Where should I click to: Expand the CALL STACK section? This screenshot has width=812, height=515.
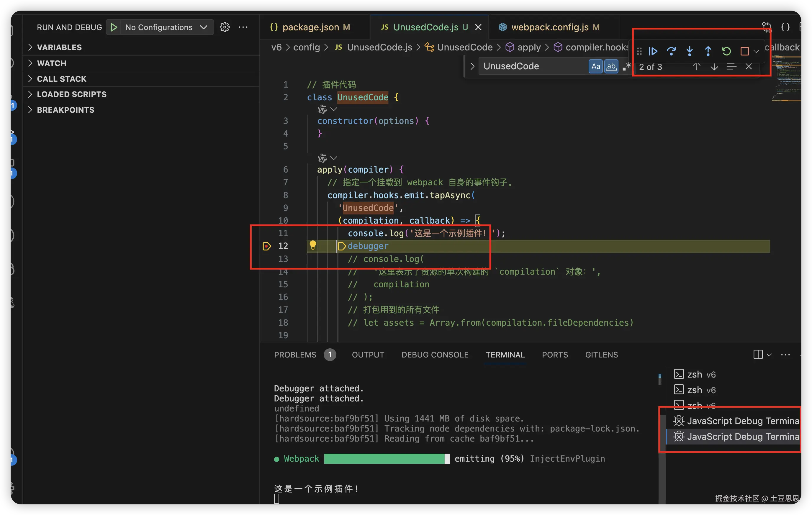61,79
